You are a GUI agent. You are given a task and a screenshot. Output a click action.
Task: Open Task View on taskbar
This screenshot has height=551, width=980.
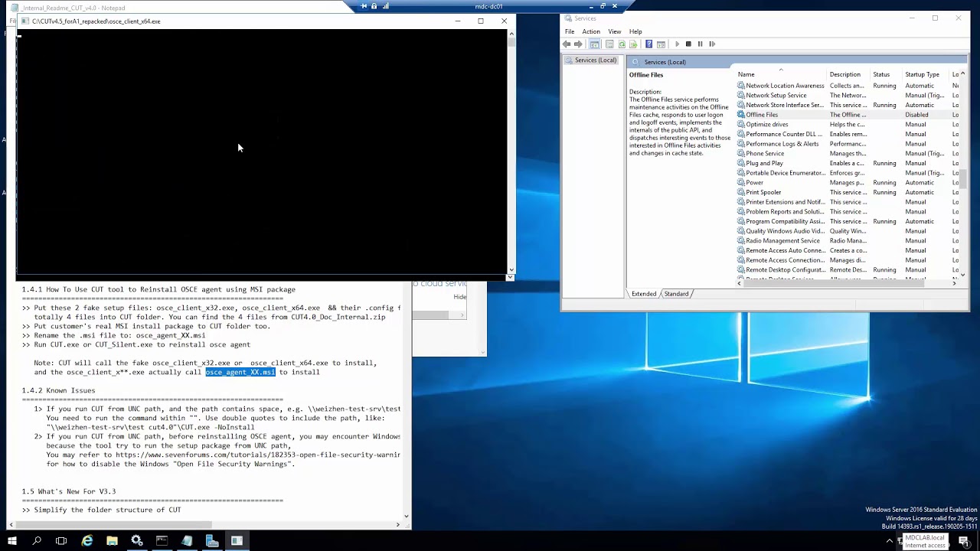61,541
